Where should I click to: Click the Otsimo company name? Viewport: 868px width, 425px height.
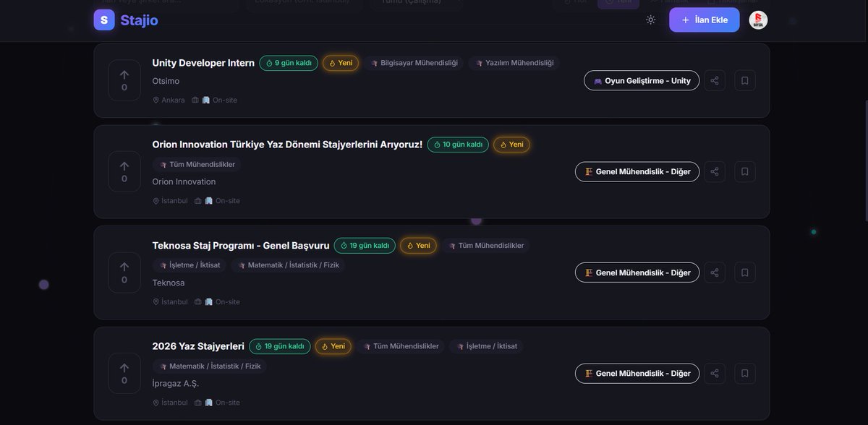pyautogui.click(x=166, y=81)
